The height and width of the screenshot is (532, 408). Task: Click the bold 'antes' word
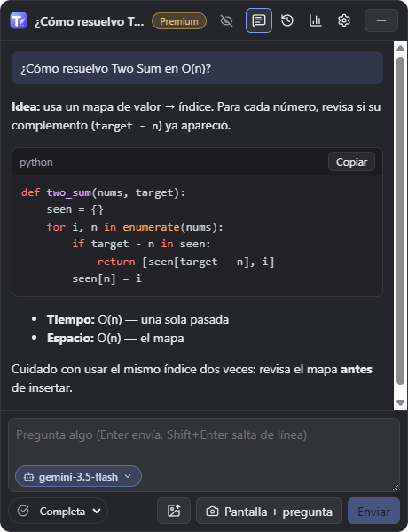click(357, 369)
